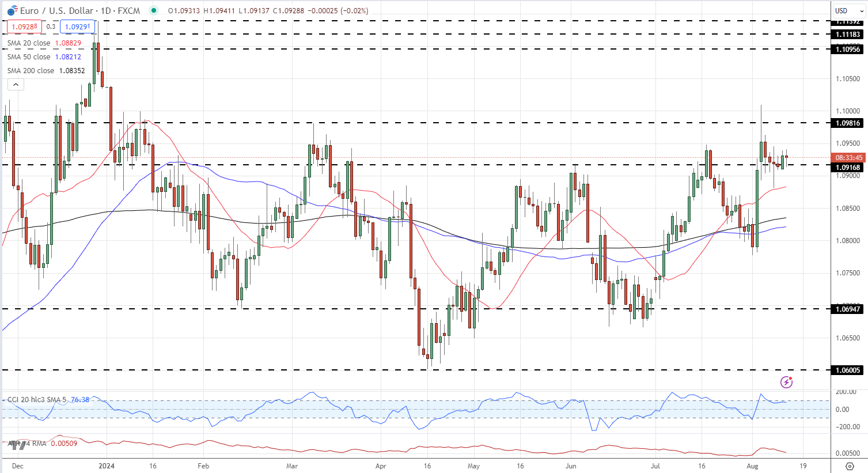Click the 08:33:45 candle countdown label

[x=848, y=157]
